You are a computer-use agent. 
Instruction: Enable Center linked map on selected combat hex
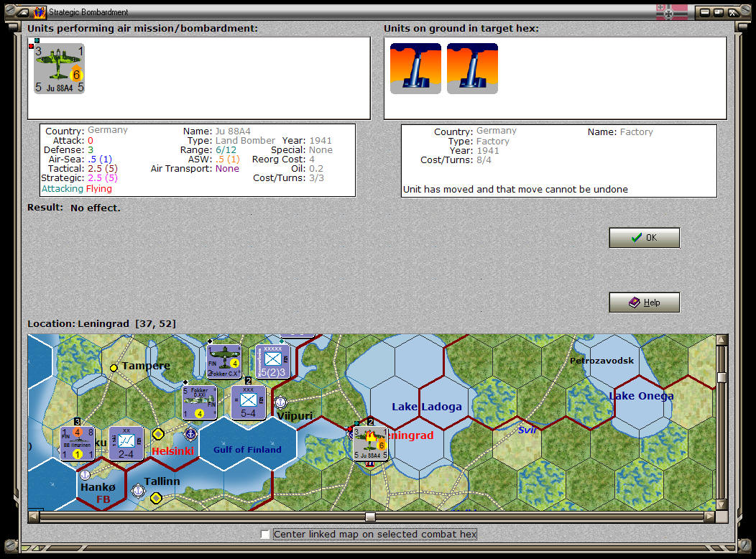coord(265,534)
